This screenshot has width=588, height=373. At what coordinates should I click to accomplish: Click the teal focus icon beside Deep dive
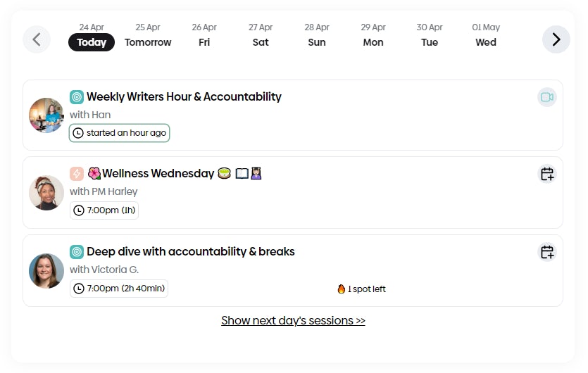(x=77, y=252)
